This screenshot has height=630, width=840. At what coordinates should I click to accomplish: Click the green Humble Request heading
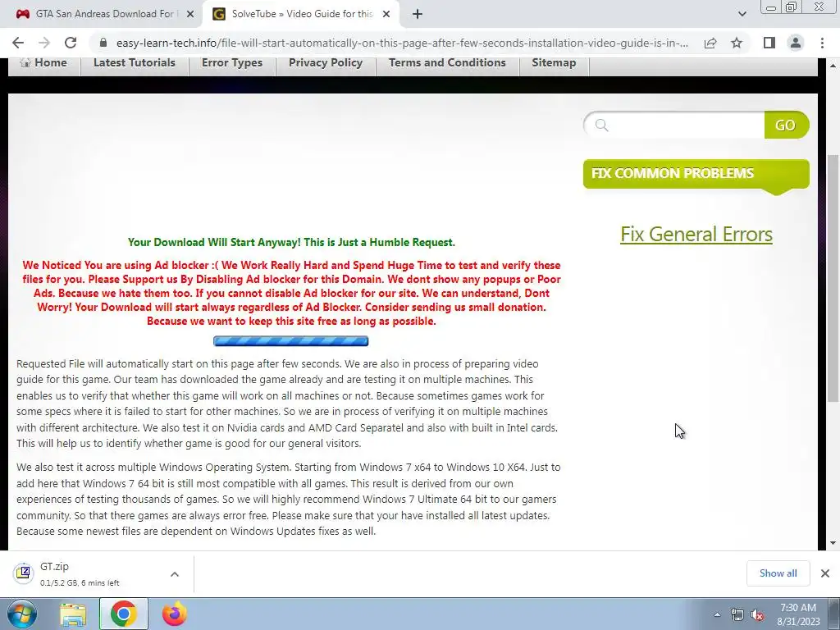(291, 242)
